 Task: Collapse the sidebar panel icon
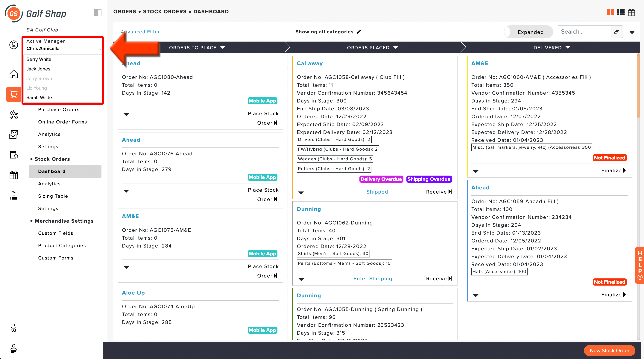(x=98, y=13)
